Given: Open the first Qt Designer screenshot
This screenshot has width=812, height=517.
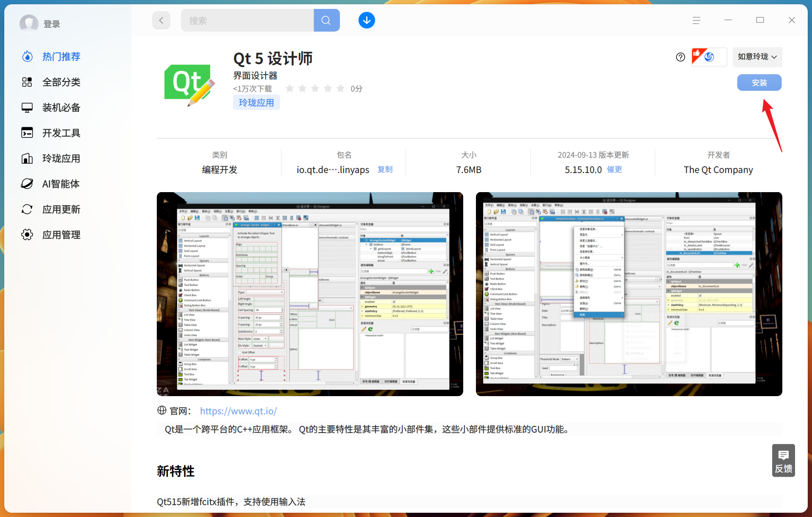Looking at the screenshot, I should point(310,294).
